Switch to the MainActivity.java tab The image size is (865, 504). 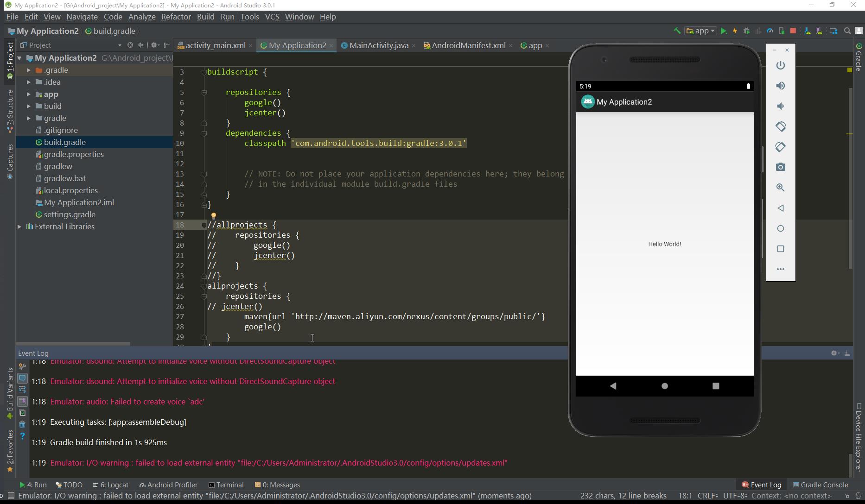379,45
